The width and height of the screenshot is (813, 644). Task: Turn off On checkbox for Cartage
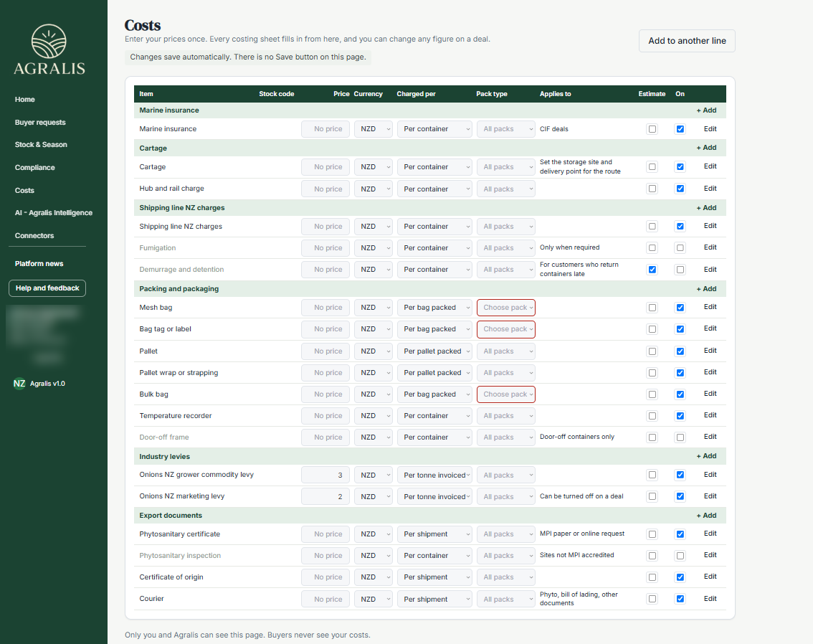tap(680, 167)
